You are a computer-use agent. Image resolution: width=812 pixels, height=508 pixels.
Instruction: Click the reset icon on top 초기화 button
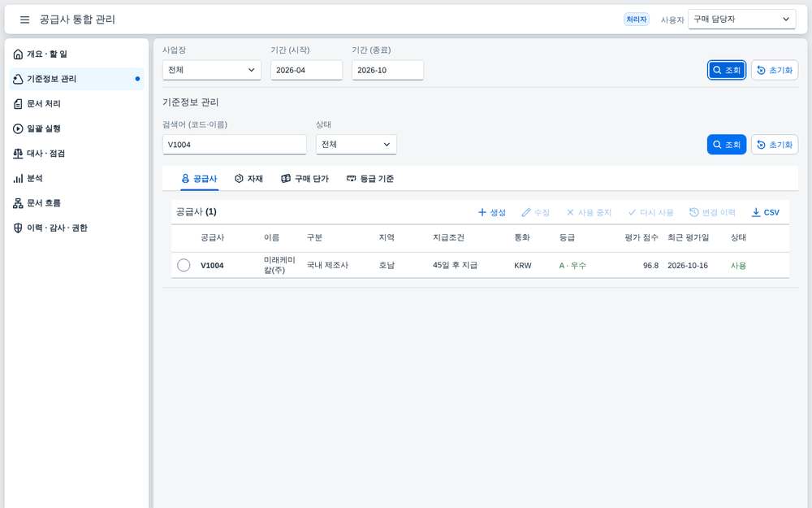click(x=761, y=70)
